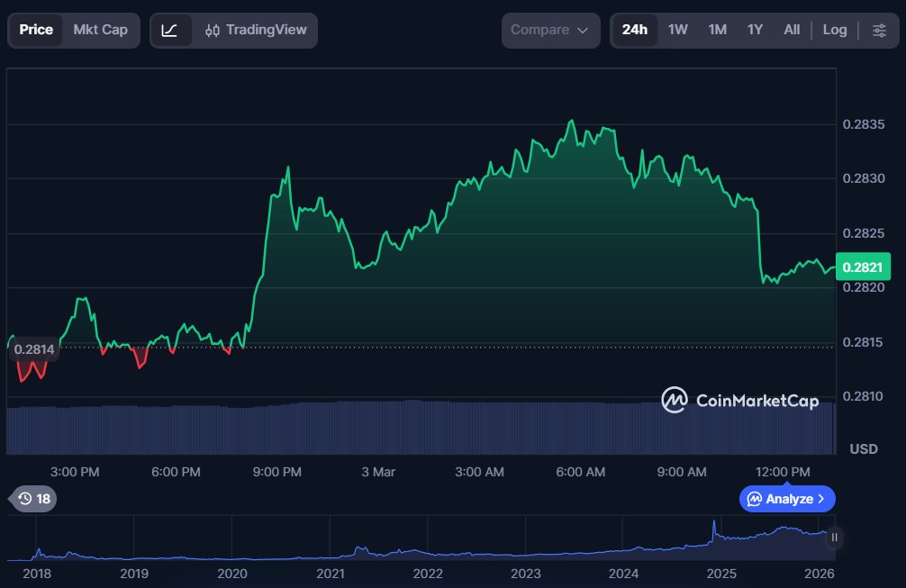
Task: Expand the Compare dropdown
Action: point(550,30)
